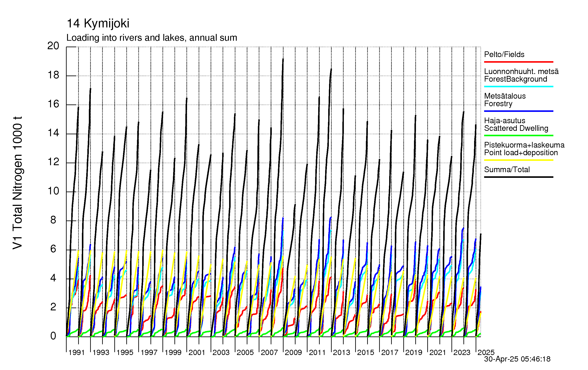Click the y-axis value 2
Image resolution: width=588 pixels, height=370 pixels.
[x=53, y=307]
